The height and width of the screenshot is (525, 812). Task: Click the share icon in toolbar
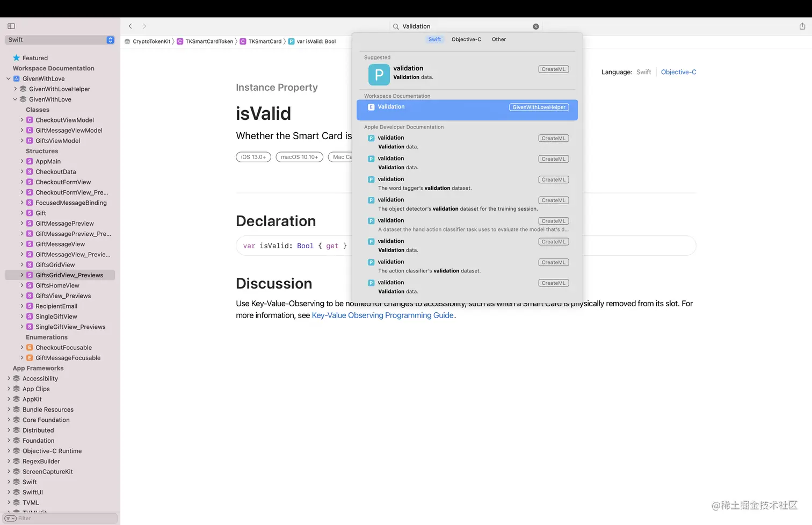pos(802,26)
